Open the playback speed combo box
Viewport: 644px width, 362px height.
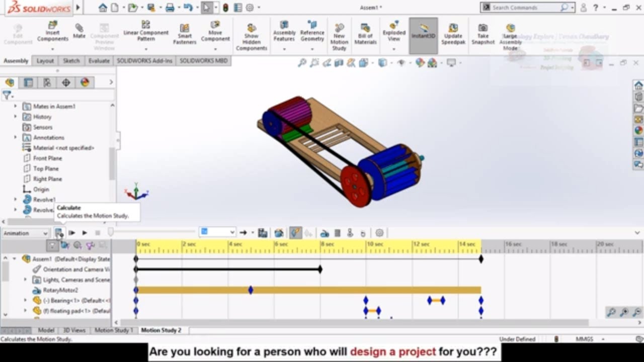217,232
